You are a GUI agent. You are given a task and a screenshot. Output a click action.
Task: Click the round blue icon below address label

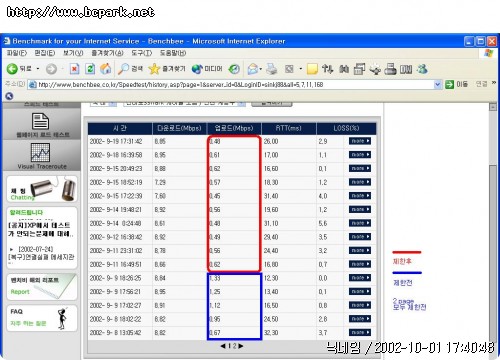pyautogui.click(x=9, y=96)
